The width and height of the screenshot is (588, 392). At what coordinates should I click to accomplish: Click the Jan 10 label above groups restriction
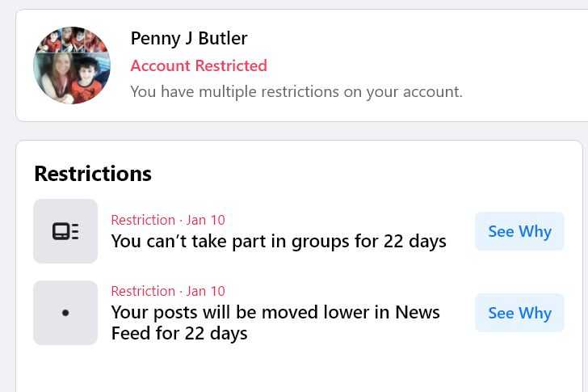click(205, 220)
